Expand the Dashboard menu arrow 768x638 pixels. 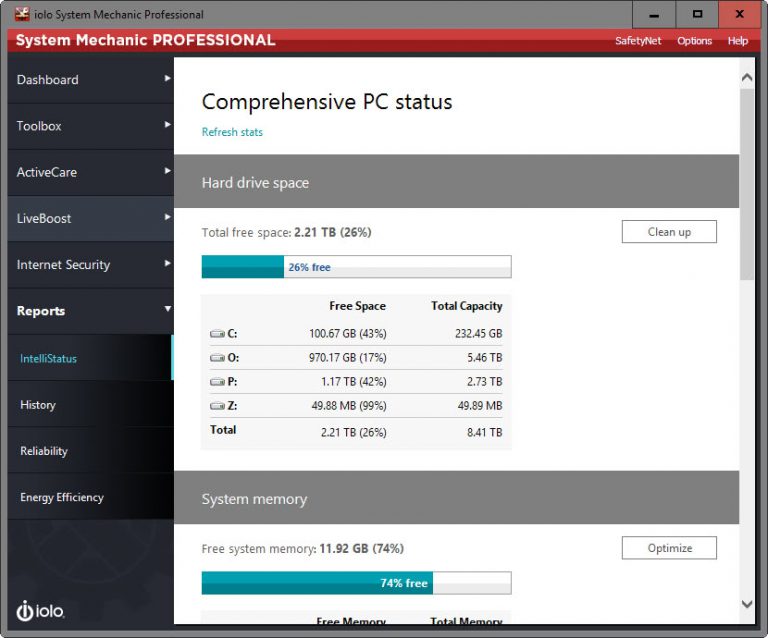[168, 78]
